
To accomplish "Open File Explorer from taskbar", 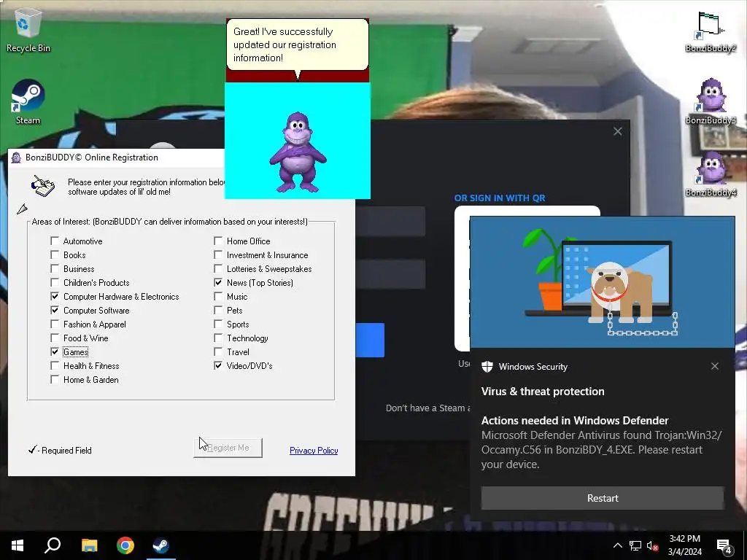I will coord(89,545).
